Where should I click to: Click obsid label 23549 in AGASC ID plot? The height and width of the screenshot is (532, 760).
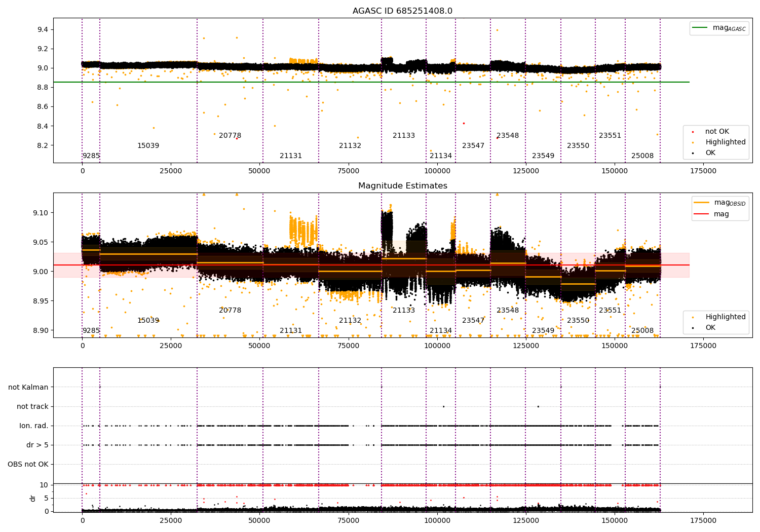[x=543, y=156]
